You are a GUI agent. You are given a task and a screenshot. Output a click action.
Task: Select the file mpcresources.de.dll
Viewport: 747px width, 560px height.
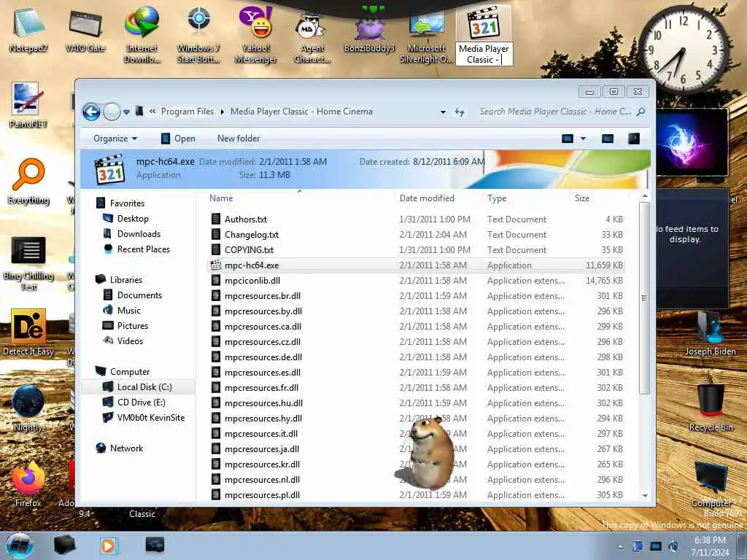[x=263, y=357]
